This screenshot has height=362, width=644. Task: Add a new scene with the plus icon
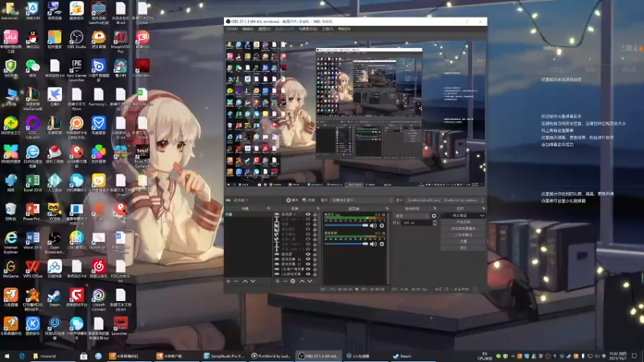click(x=229, y=281)
